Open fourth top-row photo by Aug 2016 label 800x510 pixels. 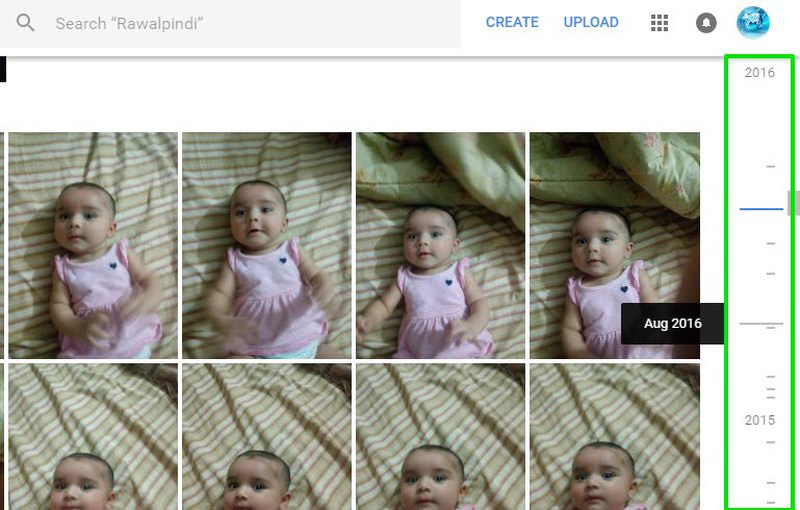coord(615,245)
